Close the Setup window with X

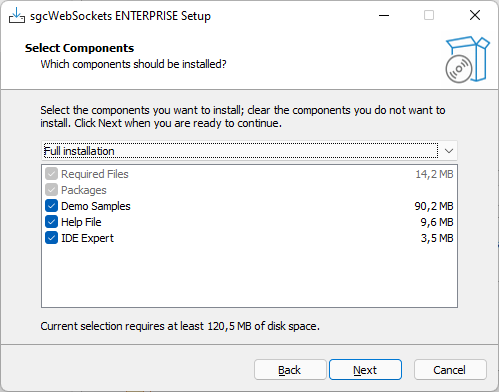tap(475, 15)
